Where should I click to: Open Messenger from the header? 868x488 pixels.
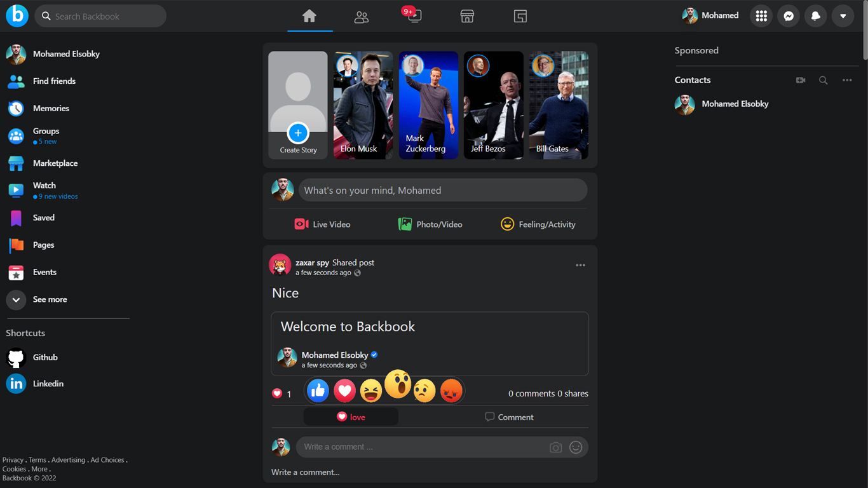tap(789, 16)
